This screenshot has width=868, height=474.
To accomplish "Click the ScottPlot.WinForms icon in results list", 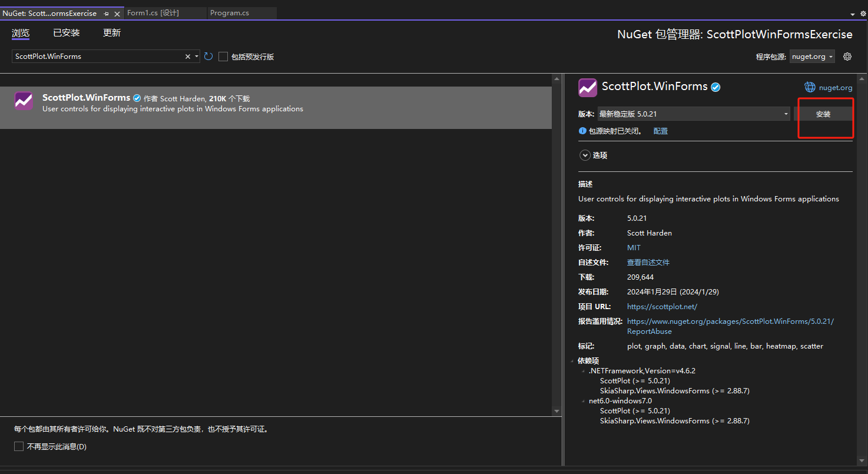I will pyautogui.click(x=24, y=101).
